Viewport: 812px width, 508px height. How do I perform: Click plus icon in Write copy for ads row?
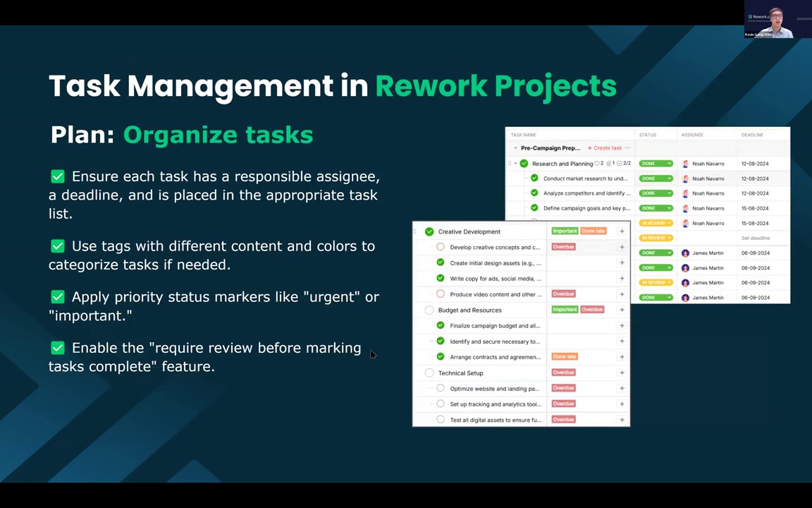622,279
